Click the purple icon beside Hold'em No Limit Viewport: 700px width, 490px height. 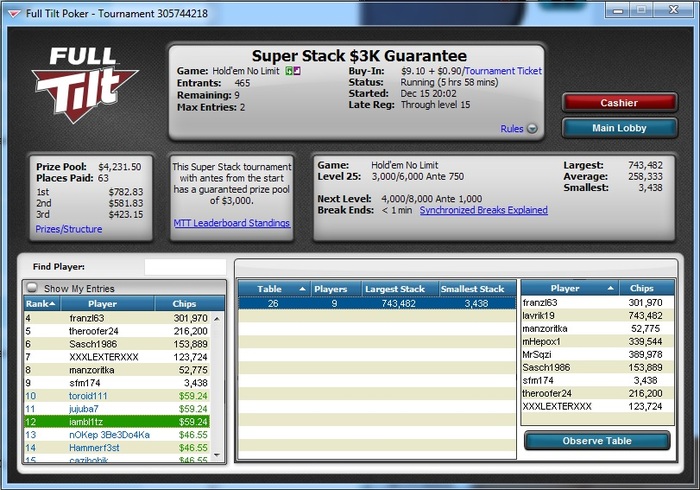297,71
